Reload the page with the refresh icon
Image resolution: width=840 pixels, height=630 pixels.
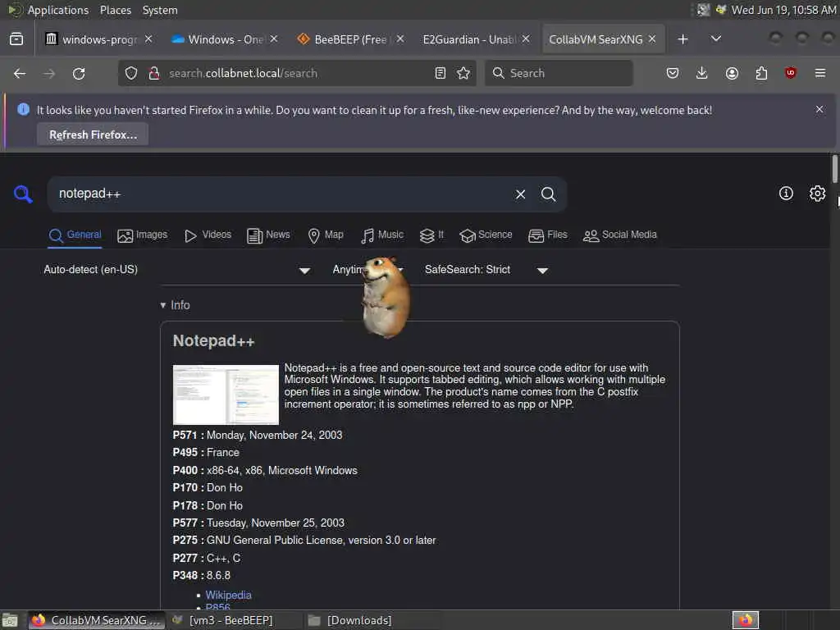(x=79, y=73)
